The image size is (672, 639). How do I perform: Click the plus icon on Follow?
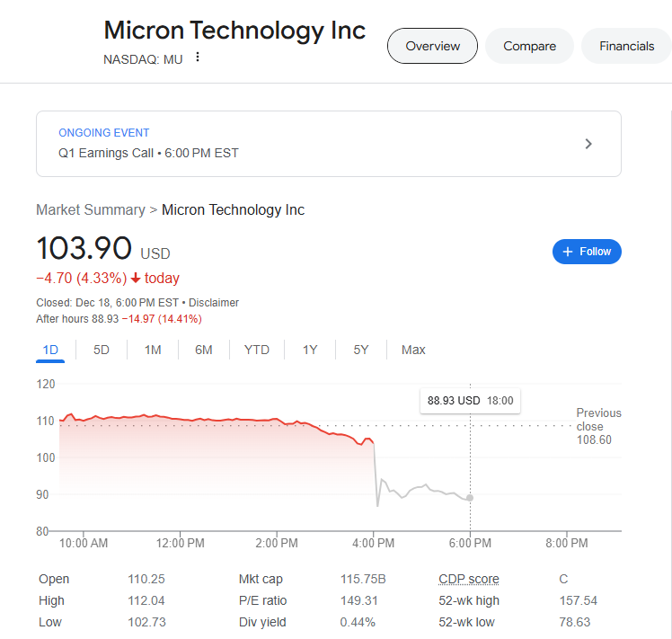tap(568, 252)
